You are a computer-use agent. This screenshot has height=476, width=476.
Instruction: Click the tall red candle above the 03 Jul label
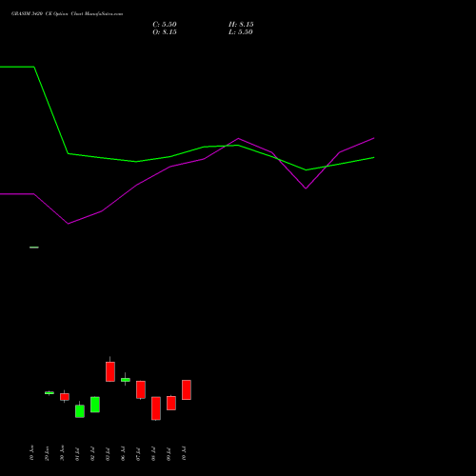pyautogui.click(x=110, y=371)
